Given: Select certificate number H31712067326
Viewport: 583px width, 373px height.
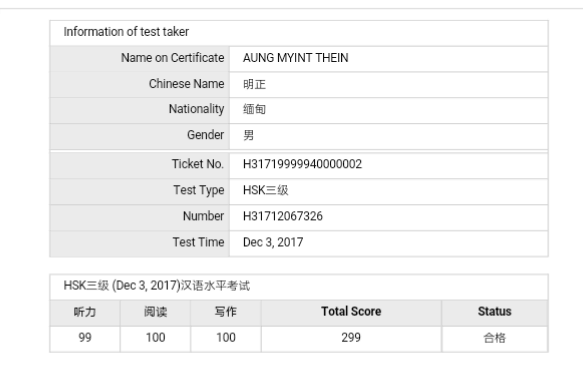Looking at the screenshot, I should click(283, 216).
